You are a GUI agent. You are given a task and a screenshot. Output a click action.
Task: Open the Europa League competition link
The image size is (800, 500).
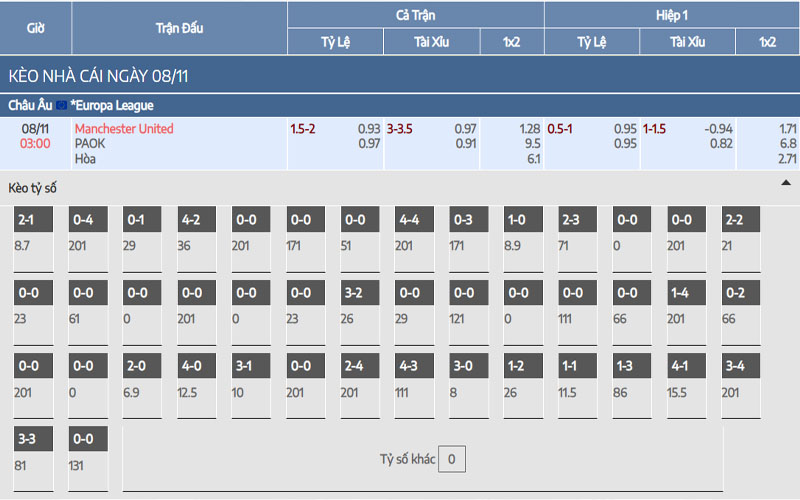click(x=112, y=105)
